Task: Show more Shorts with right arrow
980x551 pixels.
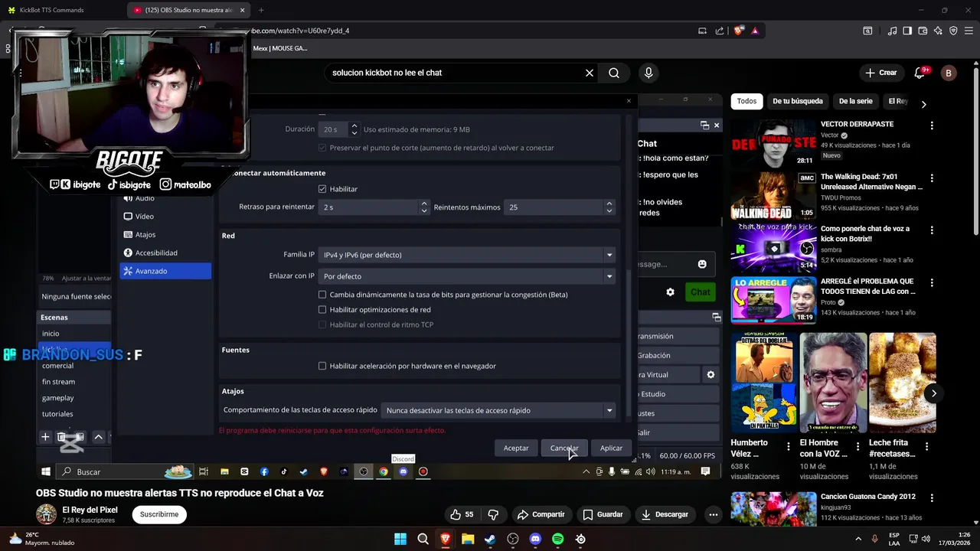Action: tap(934, 393)
